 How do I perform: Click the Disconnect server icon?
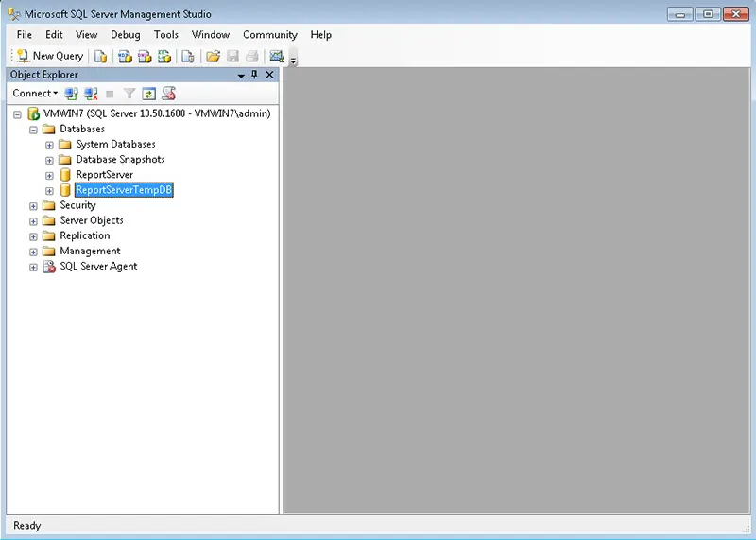(91, 93)
